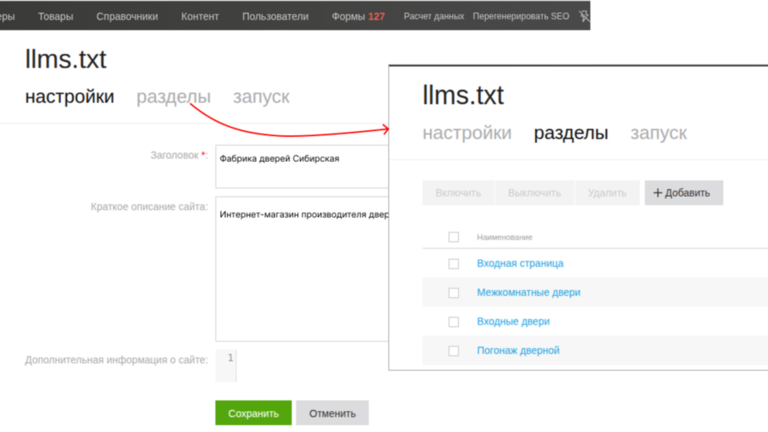
Task: Open the Справочники menu
Action: point(127,16)
